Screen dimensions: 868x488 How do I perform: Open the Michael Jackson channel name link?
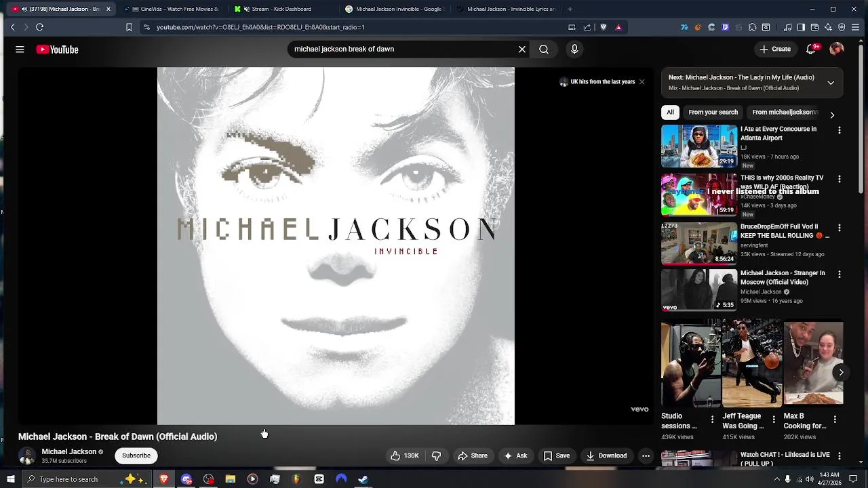click(68, 451)
